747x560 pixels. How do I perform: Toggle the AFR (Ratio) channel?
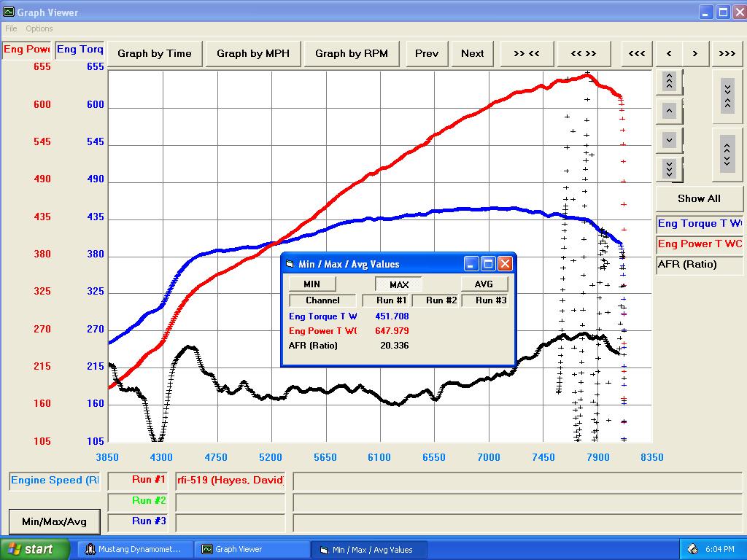click(699, 265)
